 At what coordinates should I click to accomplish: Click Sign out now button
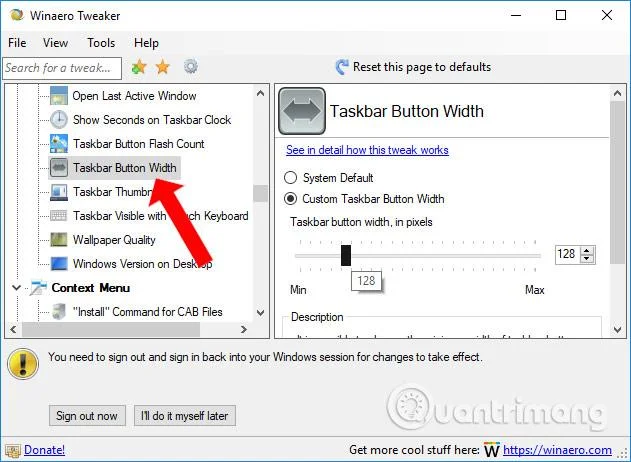pos(87,415)
